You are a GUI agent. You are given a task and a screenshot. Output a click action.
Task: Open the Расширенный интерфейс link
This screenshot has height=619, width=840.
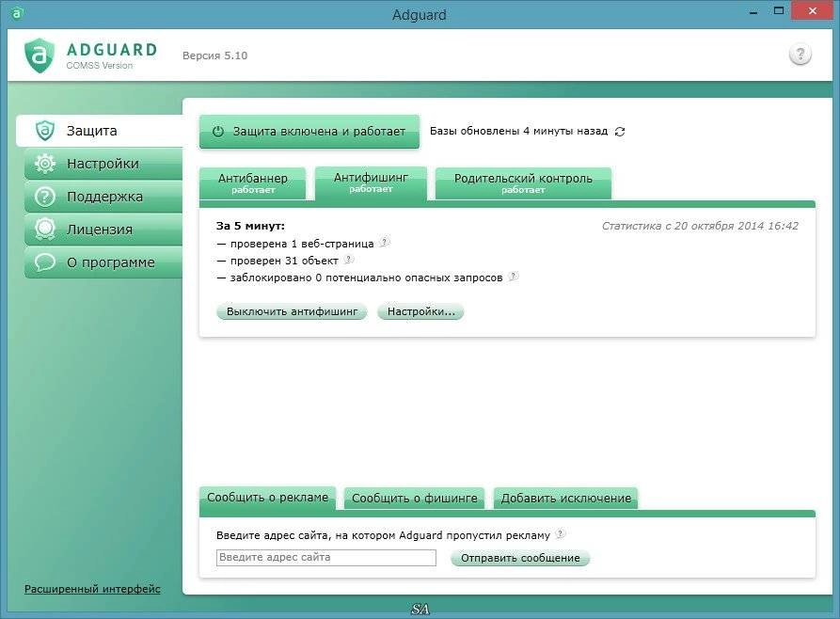[x=92, y=589]
